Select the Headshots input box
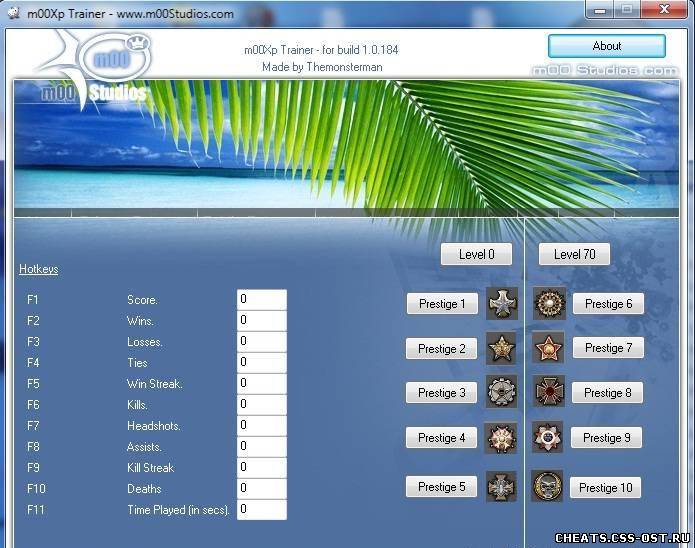The image size is (695, 548). click(x=261, y=426)
